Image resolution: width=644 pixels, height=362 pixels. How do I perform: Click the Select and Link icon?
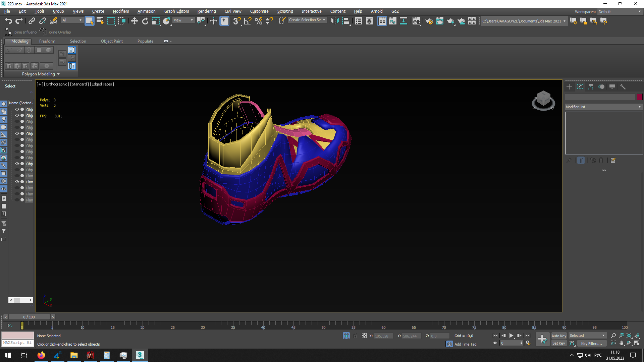coord(32,21)
